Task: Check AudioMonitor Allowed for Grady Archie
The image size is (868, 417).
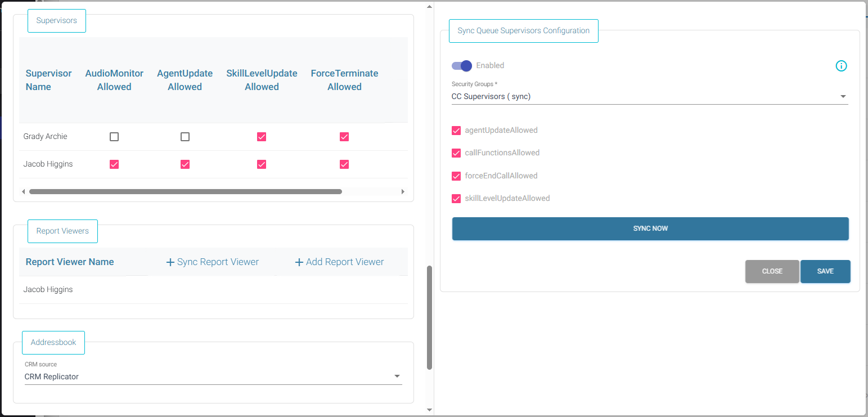Action: [x=114, y=137]
